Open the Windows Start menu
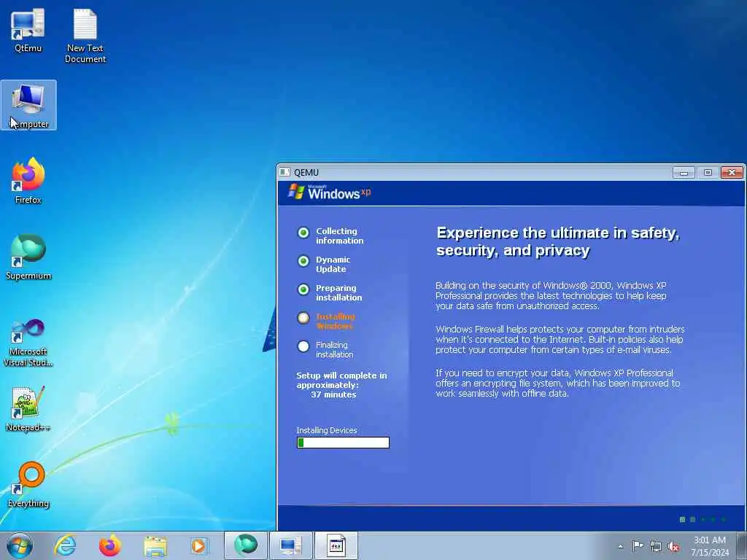Screen dimensions: 747x560 click(20, 545)
